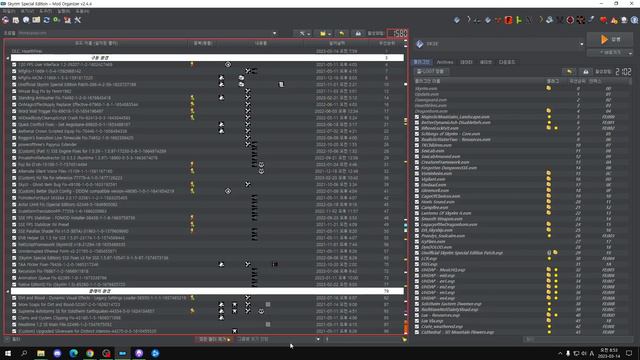Toggle Unofficial Skyrim Special Edition Patch.esp plugin checkbox

(417, 253)
